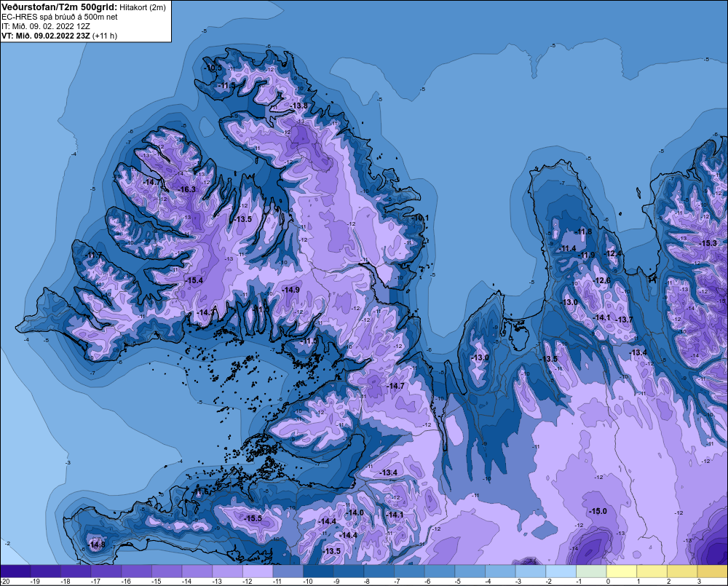Click the light blue legend swatch between -2 and -1
This screenshot has height=586, width=728.
point(561,571)
